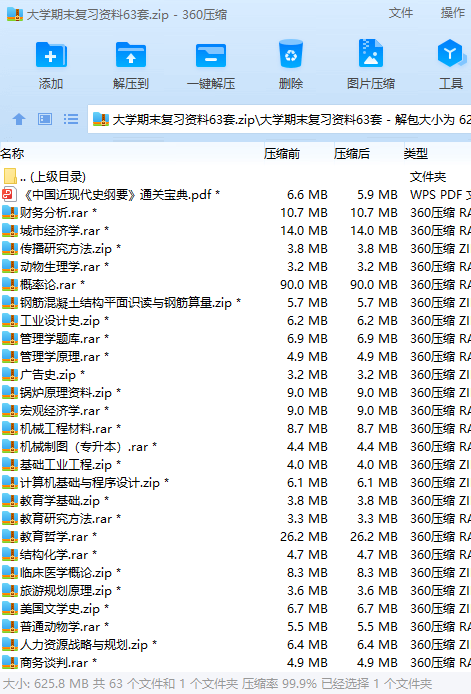Click the 一键解压 one-click extract icon
This screenshot has width=471, height=694.
[x=211, y=55]
